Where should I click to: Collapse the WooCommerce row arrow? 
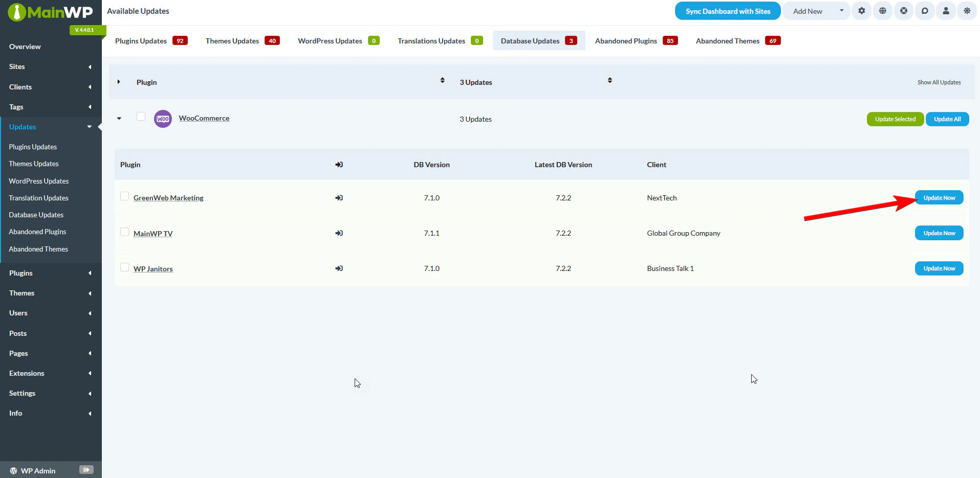pyautogui.click(x=119, y=119)
